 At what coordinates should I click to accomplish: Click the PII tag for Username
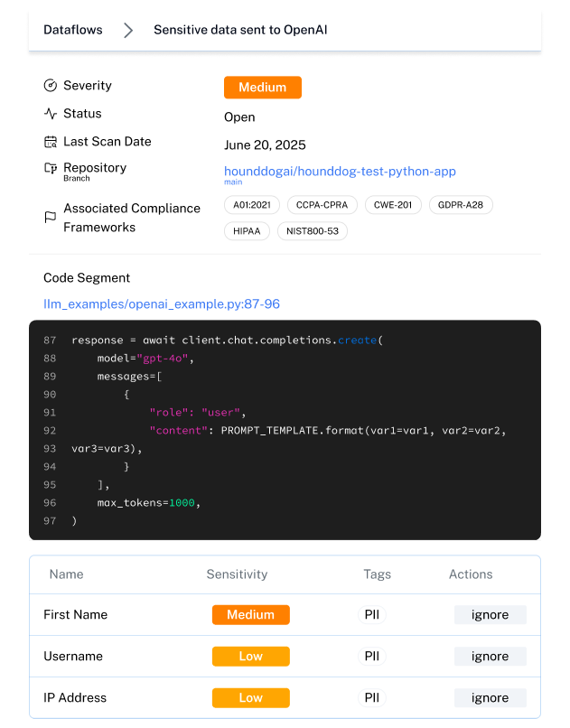(370, 657)
